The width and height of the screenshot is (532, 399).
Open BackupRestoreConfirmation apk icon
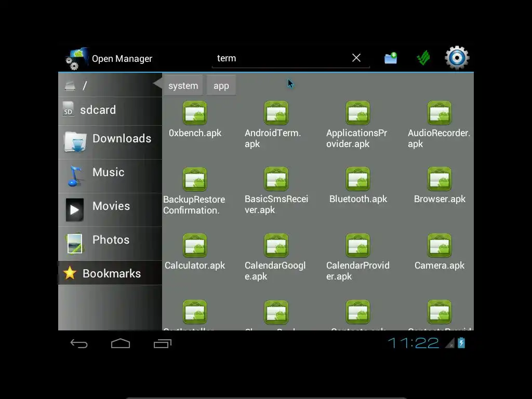coord(195,179)
